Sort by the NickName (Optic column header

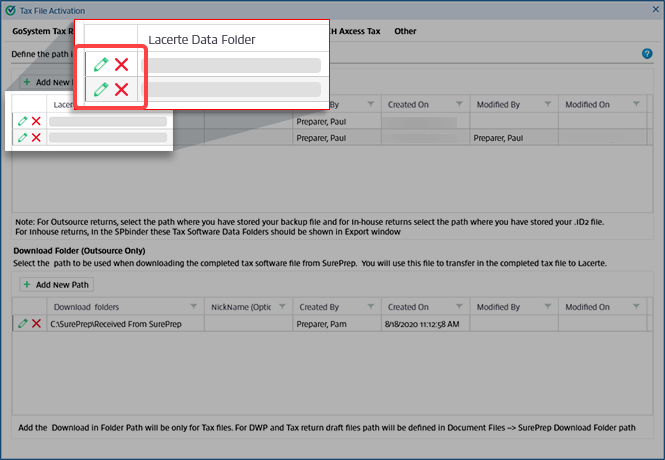coord(241,307)
